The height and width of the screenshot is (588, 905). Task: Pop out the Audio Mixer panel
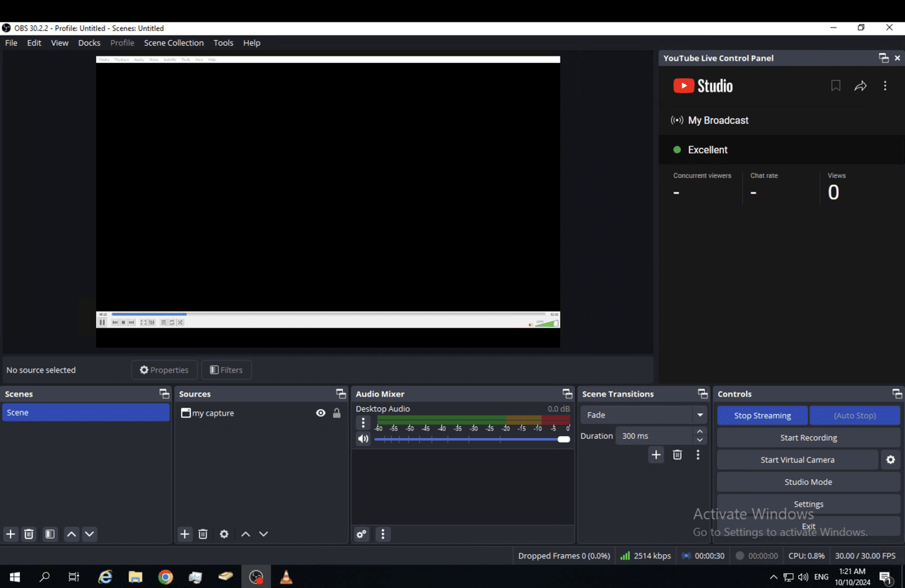tap(566, 394)
